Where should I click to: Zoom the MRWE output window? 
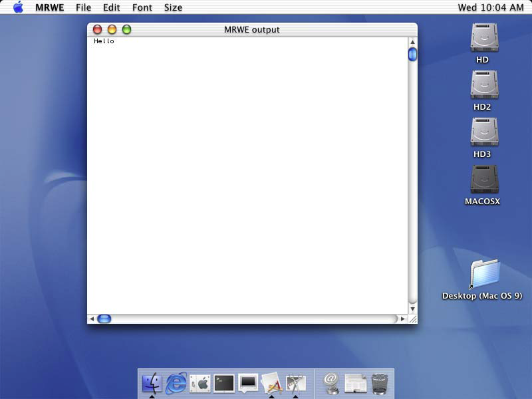click(x=126, y=29)
